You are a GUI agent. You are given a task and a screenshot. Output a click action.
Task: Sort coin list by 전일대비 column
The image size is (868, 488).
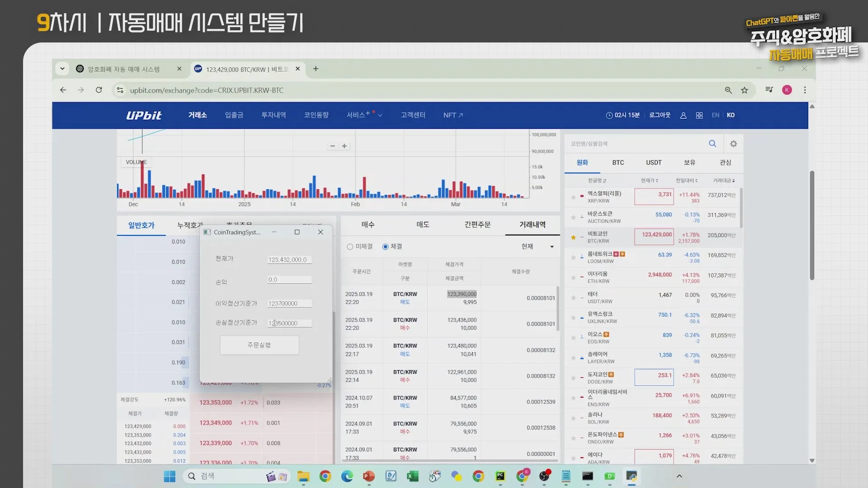pyautogui.click(x=687, y=181)
